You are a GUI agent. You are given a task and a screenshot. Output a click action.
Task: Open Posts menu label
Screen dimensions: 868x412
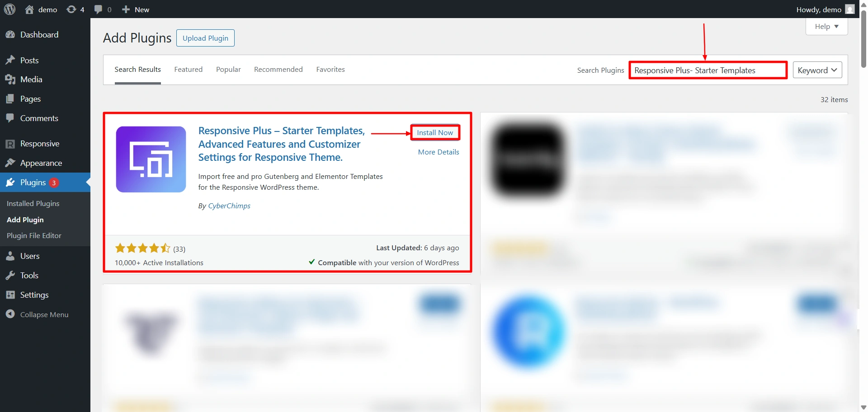(29, 60)
